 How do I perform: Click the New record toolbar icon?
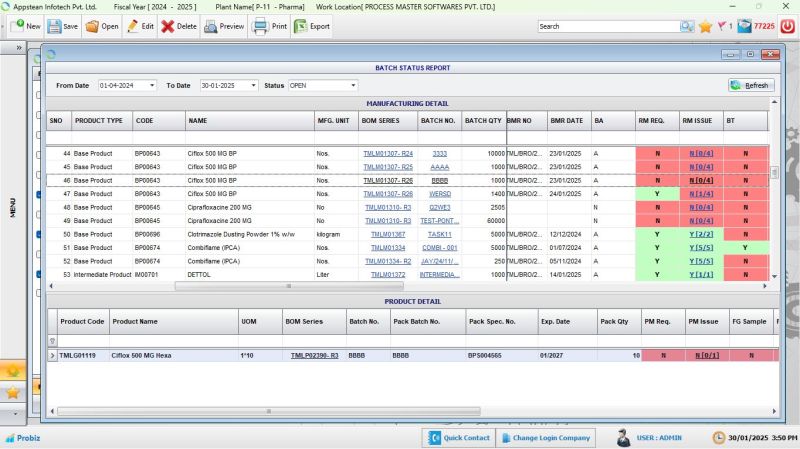coord(17,26)
